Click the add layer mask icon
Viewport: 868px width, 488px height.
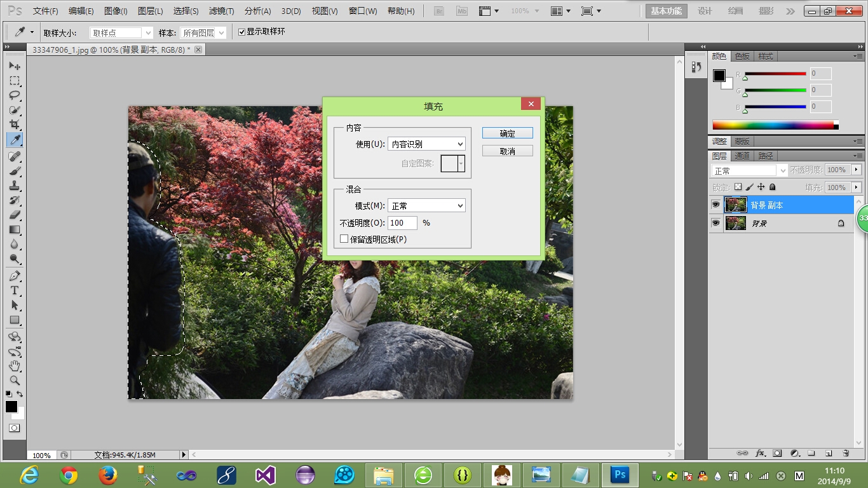[777, 453]
